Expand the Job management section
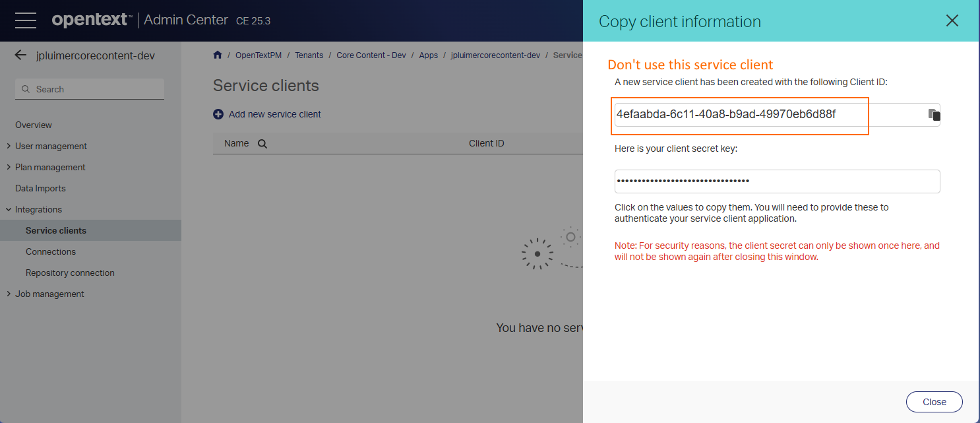The width and height of the screenshot is (980, 423). (x=8, y=294)
